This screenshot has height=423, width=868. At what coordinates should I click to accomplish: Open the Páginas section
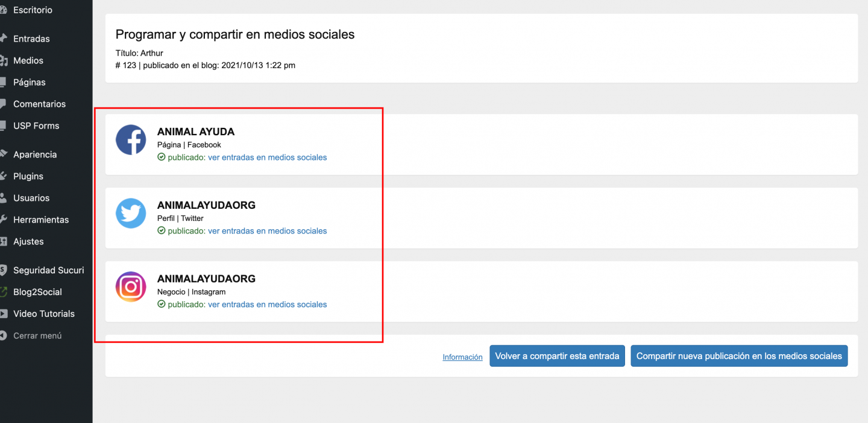[x=30, y=82]
